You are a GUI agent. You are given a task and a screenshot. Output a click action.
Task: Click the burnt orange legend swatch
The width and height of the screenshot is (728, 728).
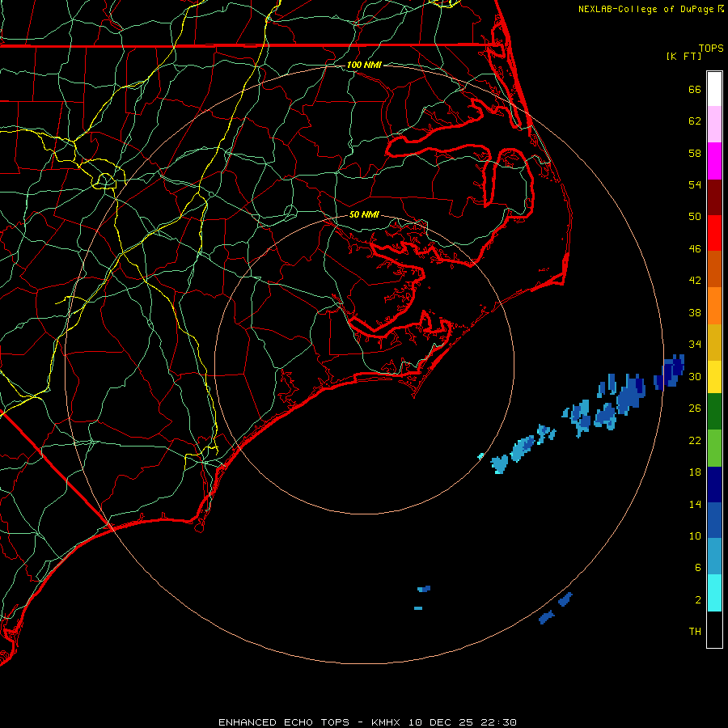point(714,269)
